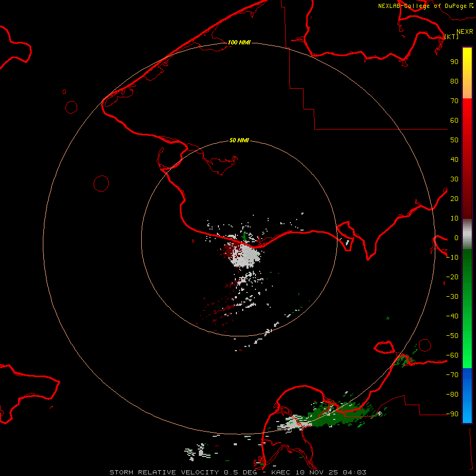The width and height of the screenshot is (476, 476).
Task: Click the 40 value on the velocity scale
Action: [454, 159]
